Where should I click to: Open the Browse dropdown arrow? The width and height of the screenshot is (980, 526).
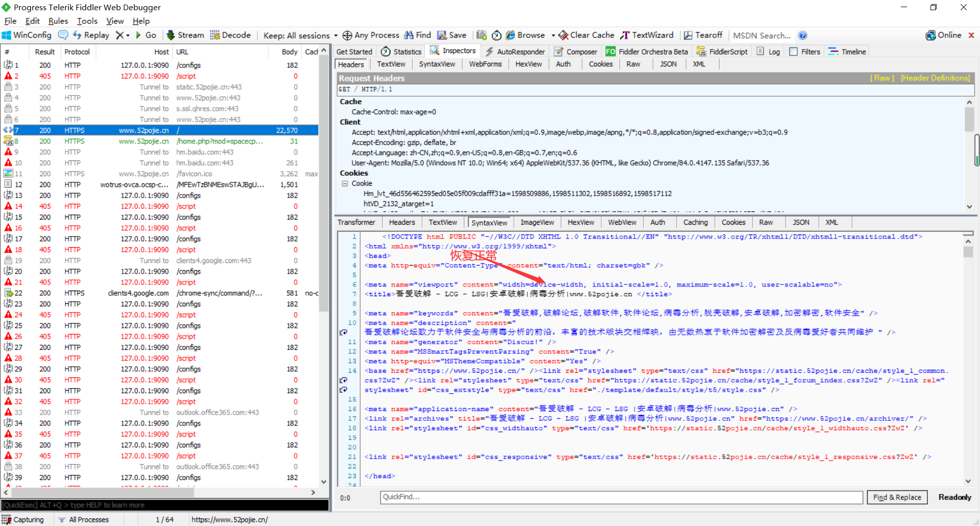tap(553, 35)
